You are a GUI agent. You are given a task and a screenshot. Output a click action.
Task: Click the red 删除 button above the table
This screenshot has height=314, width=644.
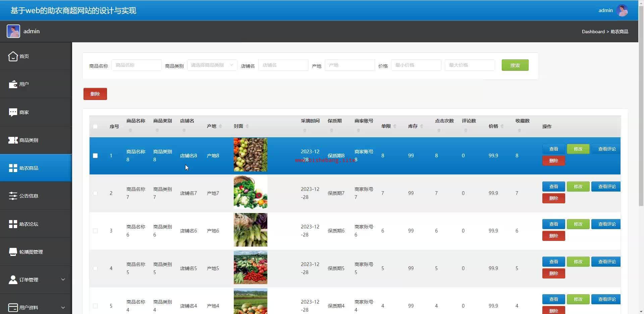95,94
